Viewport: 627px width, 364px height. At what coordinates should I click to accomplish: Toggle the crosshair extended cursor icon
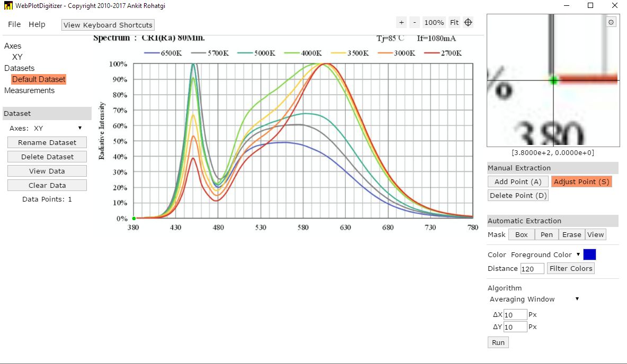click(468, 22)
